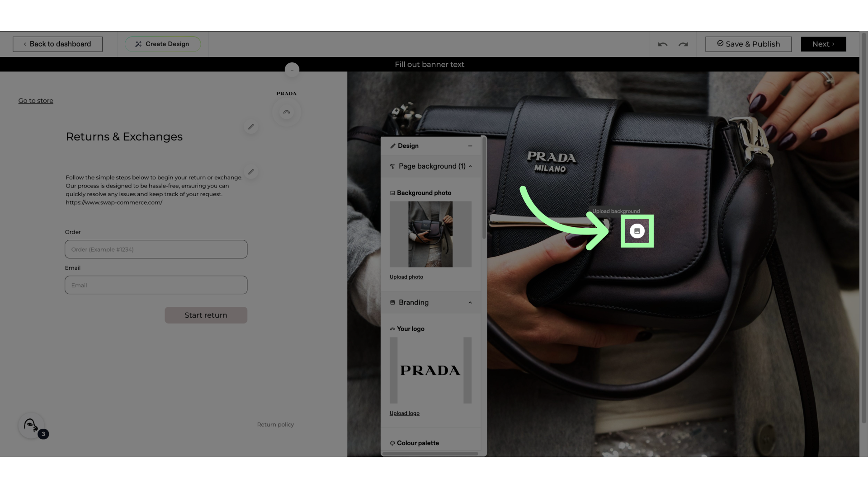
Task: Edit the Returns & Exchanges heading pencil icon
Action: point(251,127)
